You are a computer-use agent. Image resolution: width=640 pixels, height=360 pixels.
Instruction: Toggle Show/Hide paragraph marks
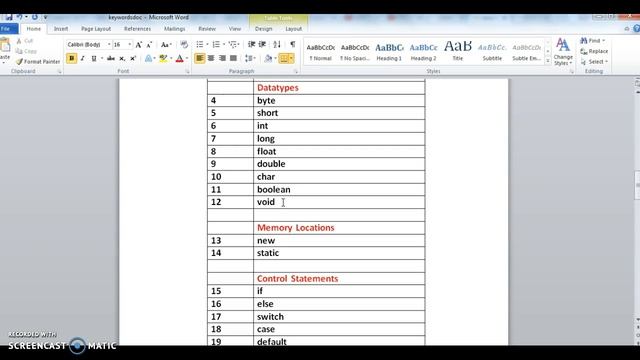pos(293,44)
